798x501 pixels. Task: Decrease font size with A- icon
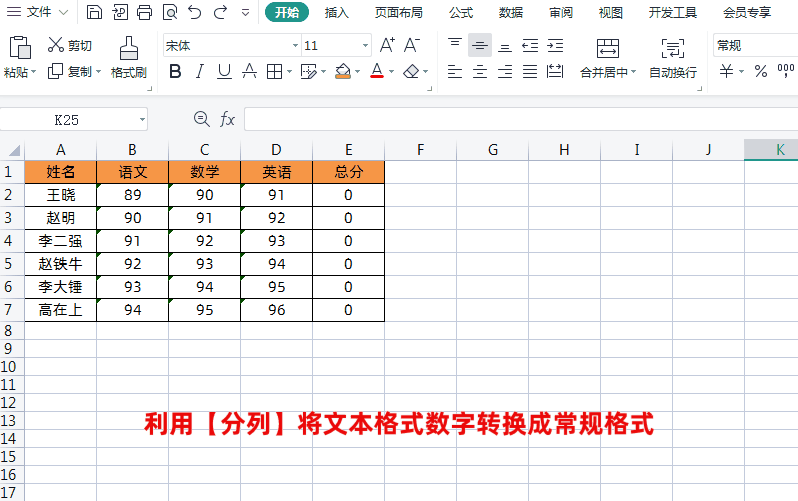point(412,45)
